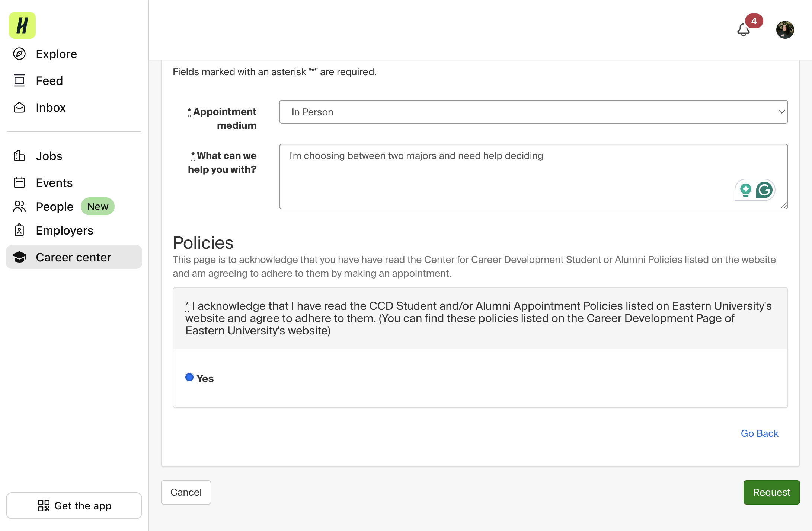
Task: Open the profile avatar picture
Action: coord(785,30)
